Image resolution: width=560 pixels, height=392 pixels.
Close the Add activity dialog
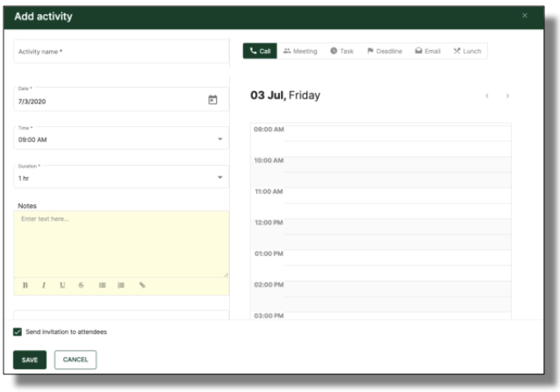pyautogui.click(x=525, y=15)
